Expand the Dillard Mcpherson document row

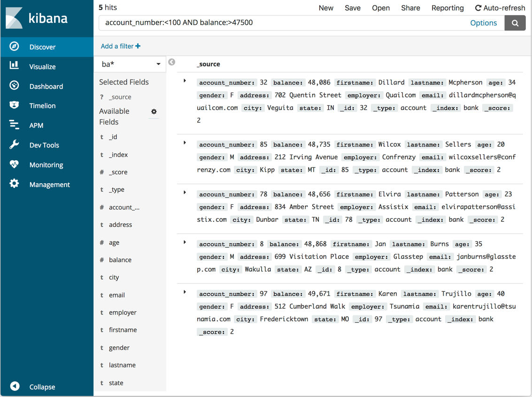click(185, 81)
